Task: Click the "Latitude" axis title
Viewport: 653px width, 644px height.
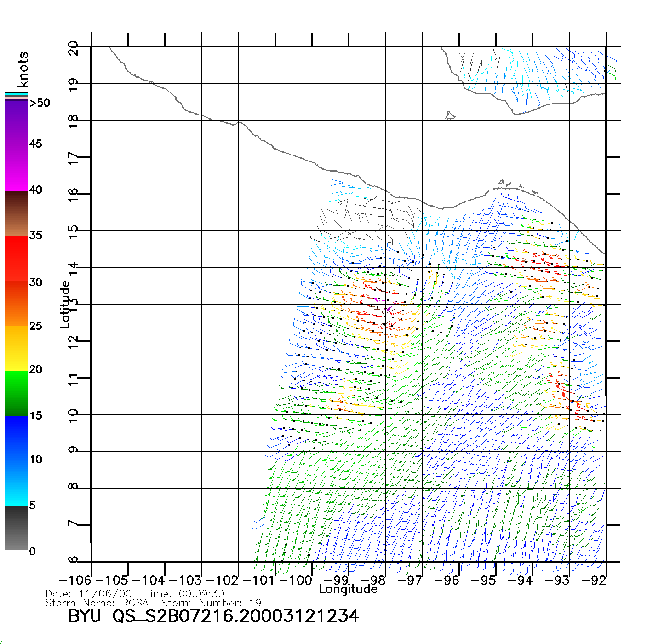Action: (x=65, y=305)
